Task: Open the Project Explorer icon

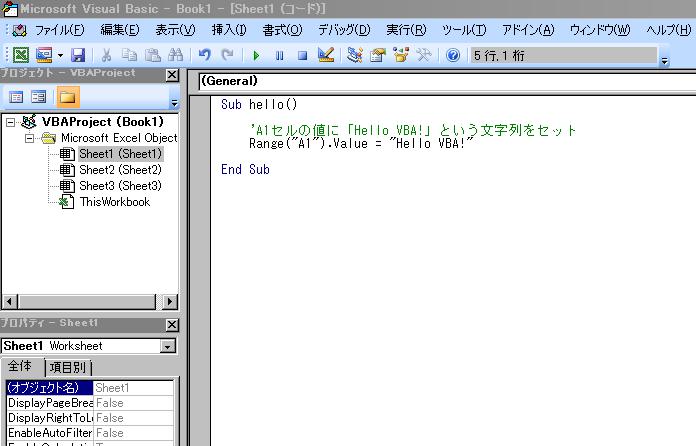Action: pyautogui.click(x=355, y=55)
